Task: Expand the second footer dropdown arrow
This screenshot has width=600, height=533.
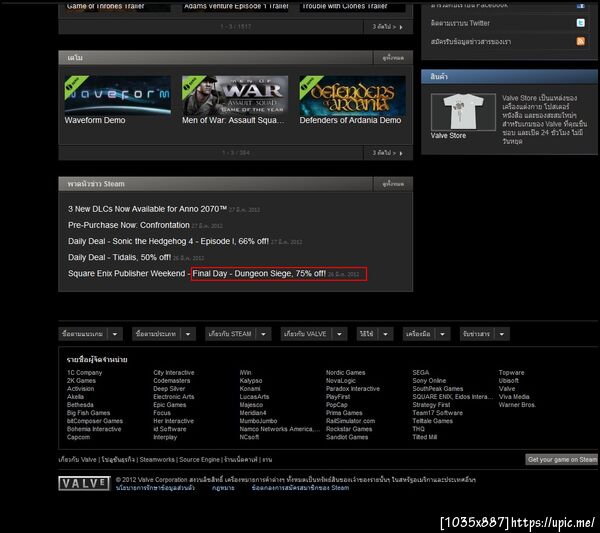Action: point(188,334)
